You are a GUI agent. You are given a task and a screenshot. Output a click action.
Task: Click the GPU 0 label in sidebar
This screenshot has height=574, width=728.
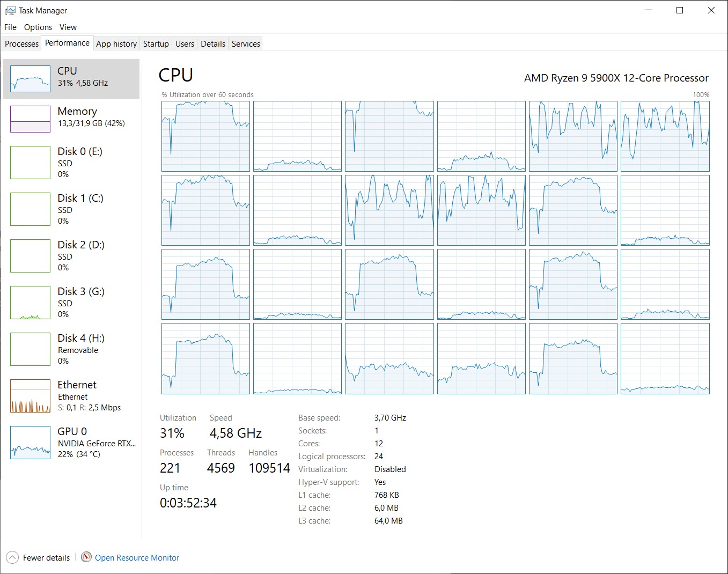tap(72, 431)
